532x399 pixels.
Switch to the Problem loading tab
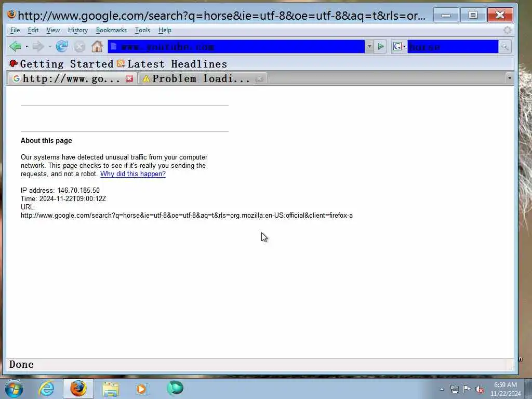click(202, 79)
